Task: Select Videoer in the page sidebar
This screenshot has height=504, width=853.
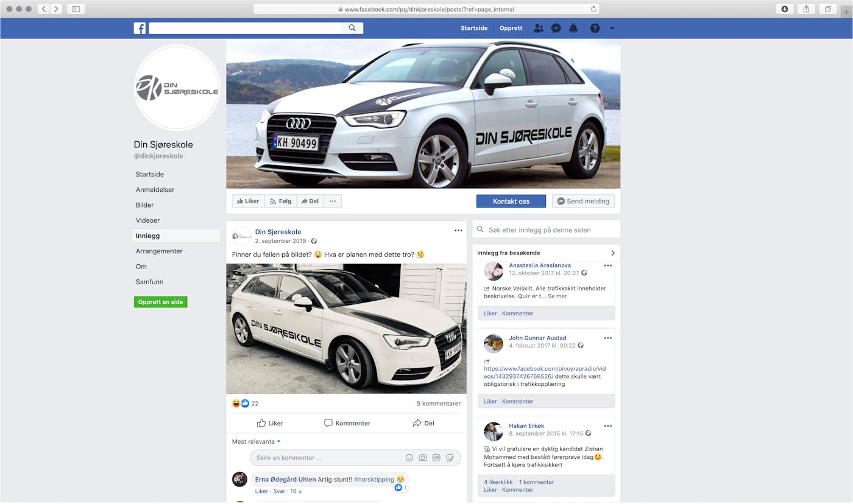Action: tap(147, 220)
